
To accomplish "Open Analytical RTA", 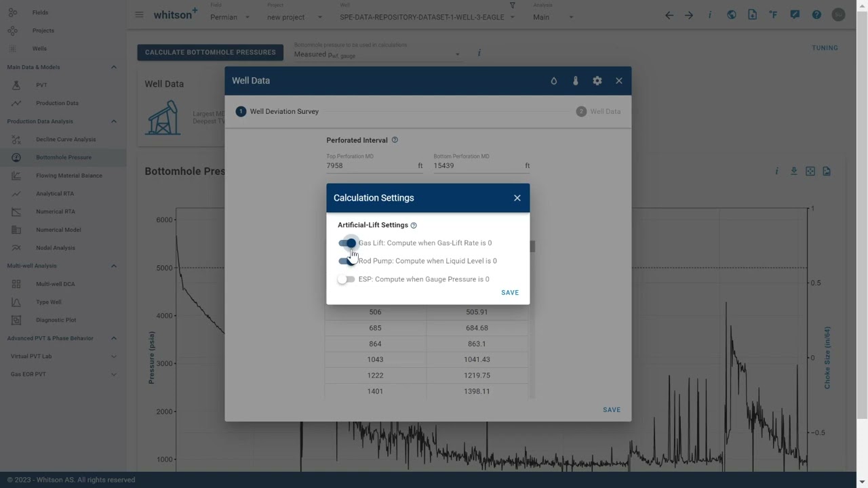I will click(x=55, y=194).
